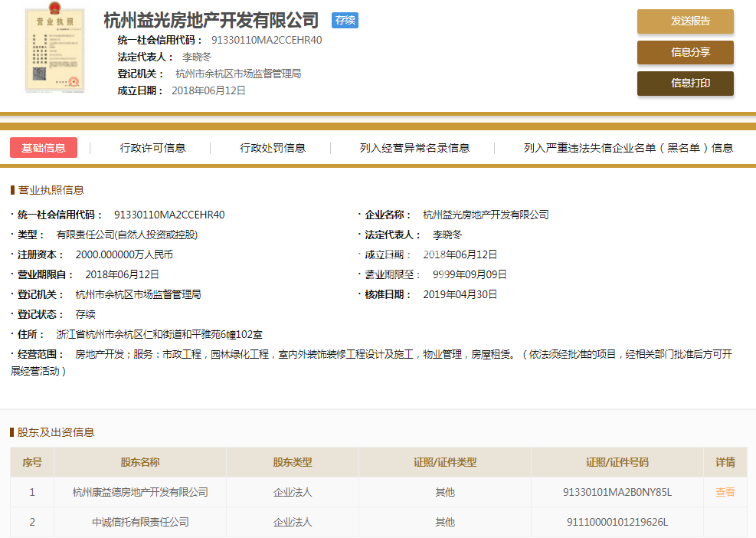Click 法定代表人 value in license info section
This screenshot has height=538, width=756.
[x=447, y=235]
